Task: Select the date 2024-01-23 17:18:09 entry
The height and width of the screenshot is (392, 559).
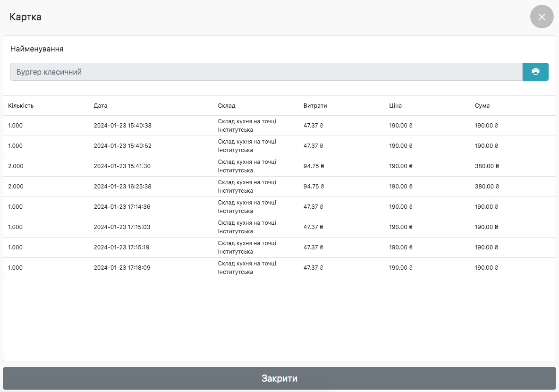Action: coord(122,268)
